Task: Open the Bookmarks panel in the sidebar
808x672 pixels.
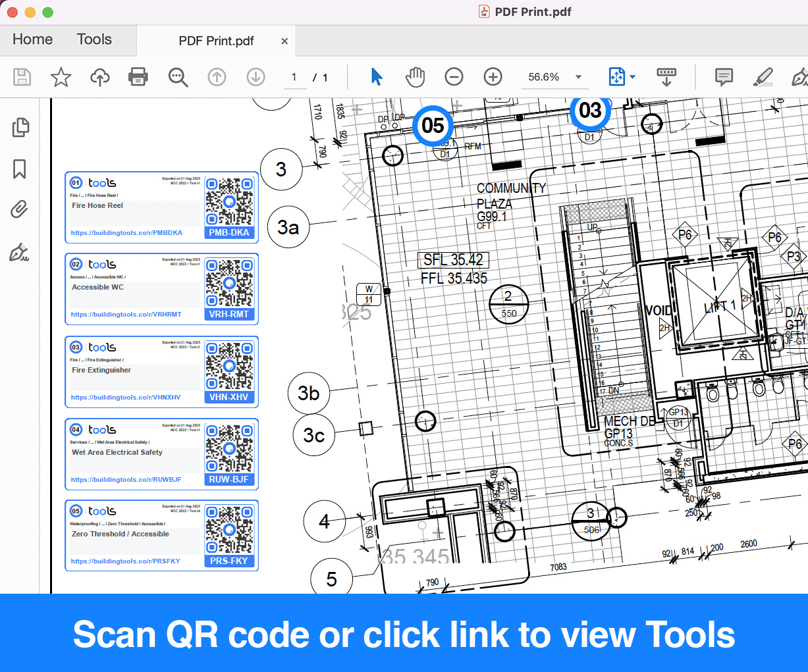Action: 20,169
